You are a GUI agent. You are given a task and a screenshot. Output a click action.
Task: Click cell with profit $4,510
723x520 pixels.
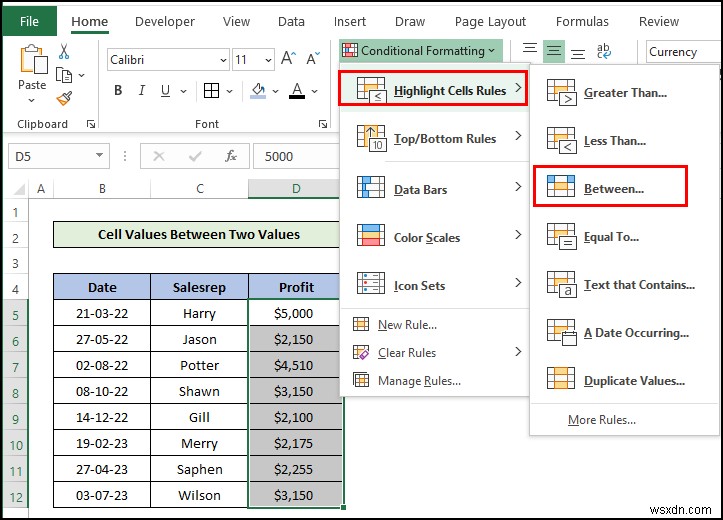295,365
